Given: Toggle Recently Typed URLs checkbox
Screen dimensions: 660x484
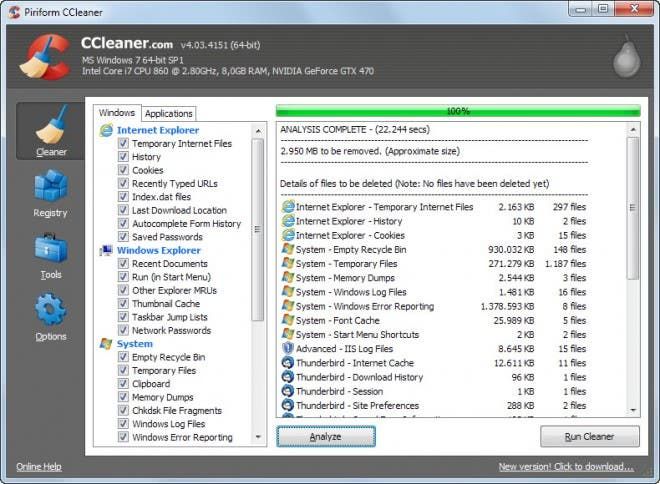Looking at the screenshot, I should (x=123, y=183).
